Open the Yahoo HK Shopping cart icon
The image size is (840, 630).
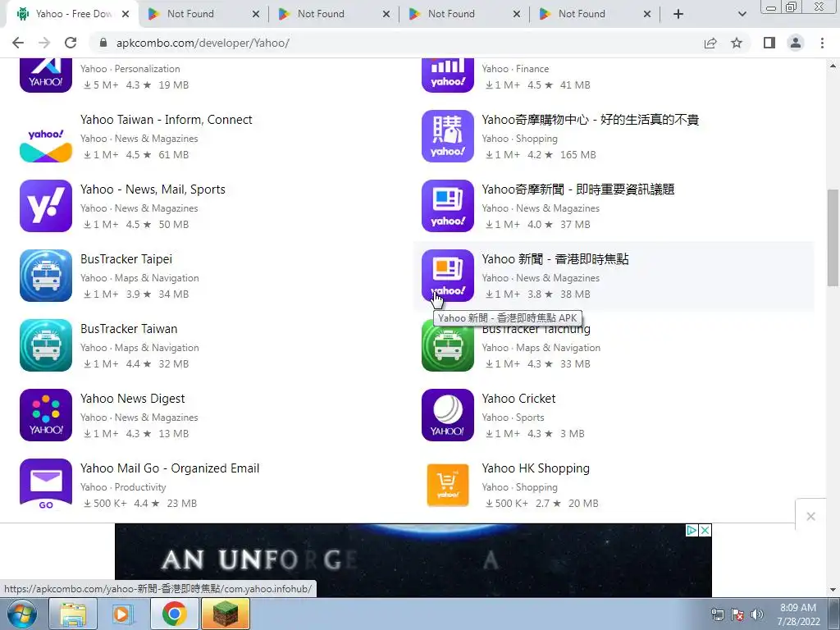[448, 484]
